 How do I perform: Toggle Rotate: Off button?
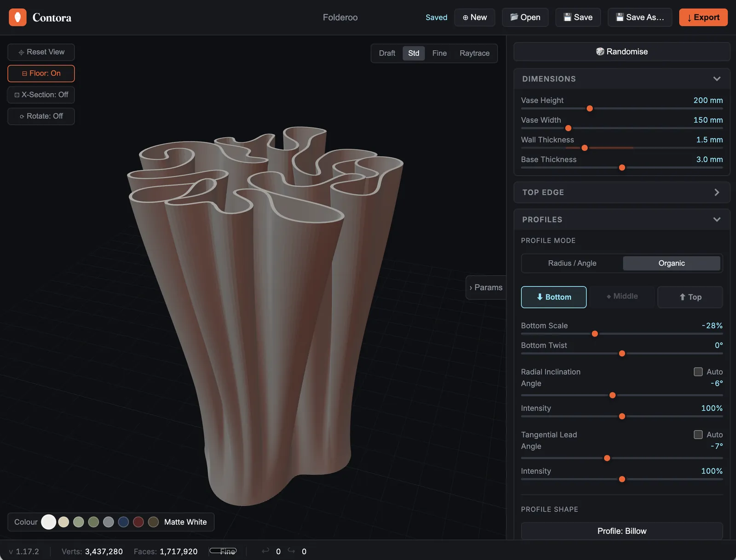pos(41,116)
